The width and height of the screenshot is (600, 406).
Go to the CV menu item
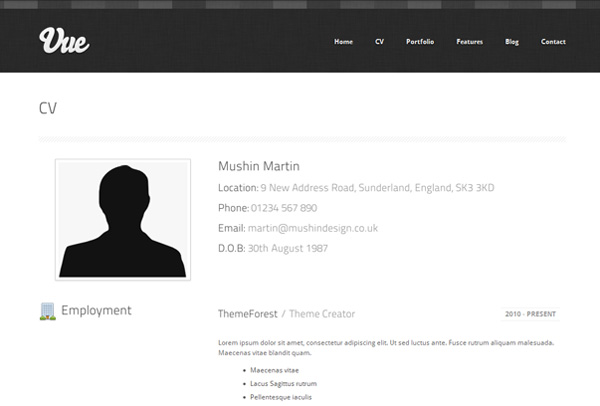379,42
